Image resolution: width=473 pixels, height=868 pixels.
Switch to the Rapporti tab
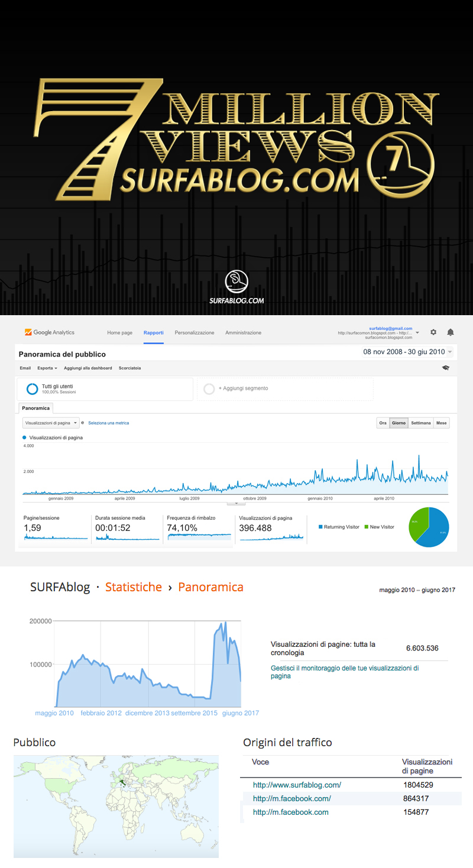[x=154, y=333]
